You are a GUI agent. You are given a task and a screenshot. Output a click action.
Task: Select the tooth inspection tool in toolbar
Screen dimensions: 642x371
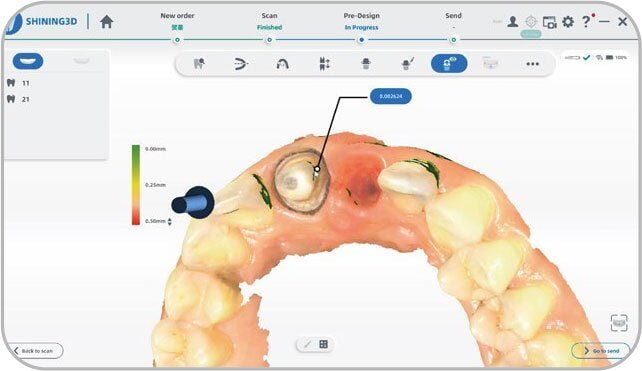[x=199, y=64]
